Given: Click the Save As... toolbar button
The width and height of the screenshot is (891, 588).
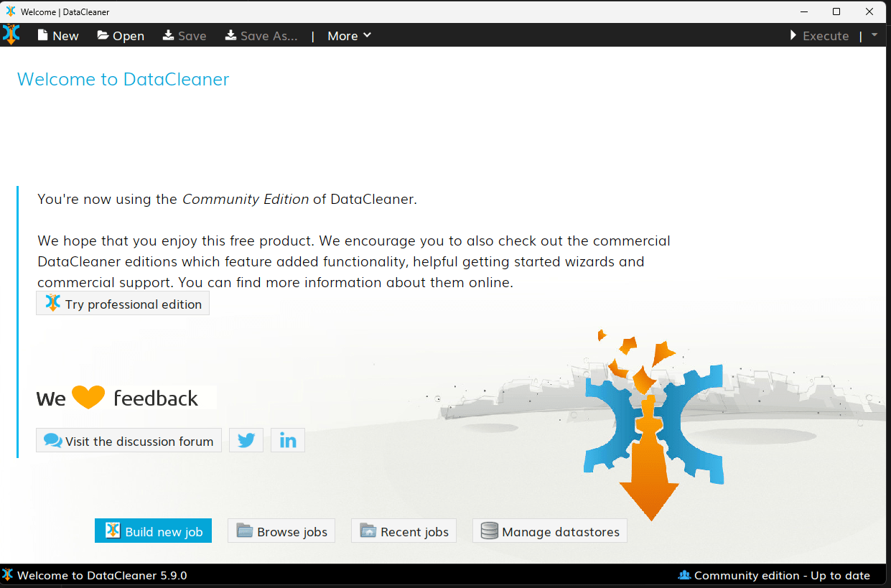Looking at the screenshot, I should 261,36.
